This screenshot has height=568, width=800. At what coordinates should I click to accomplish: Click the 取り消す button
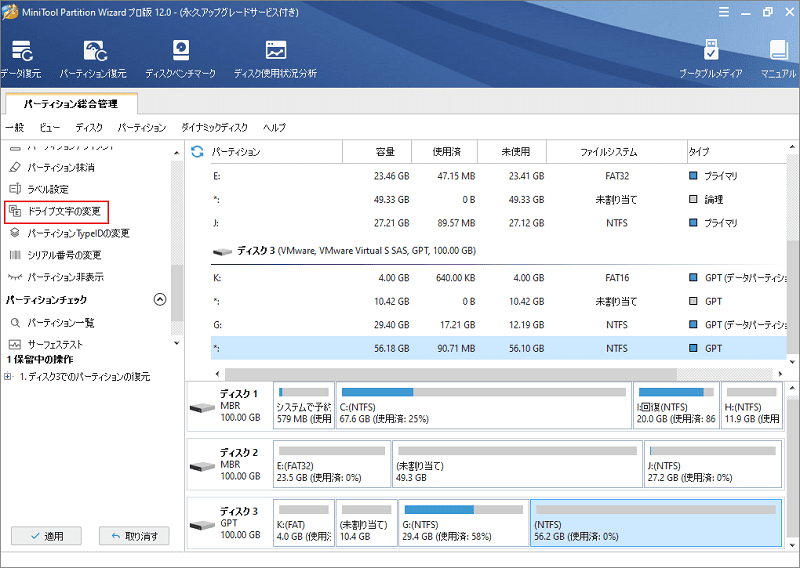134,536
